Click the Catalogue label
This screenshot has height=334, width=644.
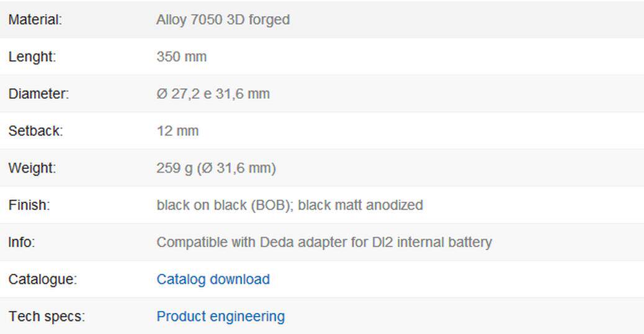[x=42, y=279]
